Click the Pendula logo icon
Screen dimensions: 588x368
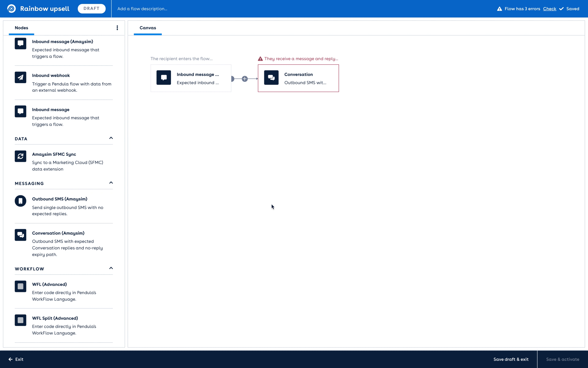(x=11, y=9)
